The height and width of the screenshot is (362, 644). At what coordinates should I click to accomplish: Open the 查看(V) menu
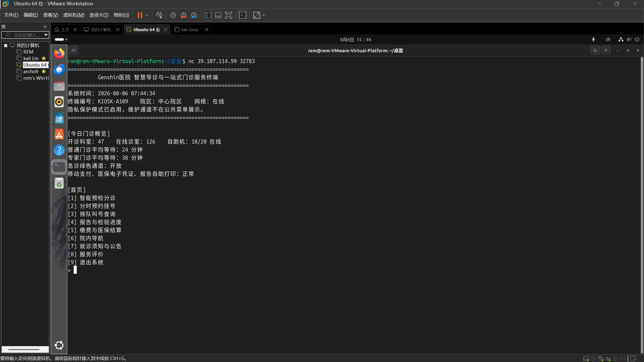click(x=51, y=15)
